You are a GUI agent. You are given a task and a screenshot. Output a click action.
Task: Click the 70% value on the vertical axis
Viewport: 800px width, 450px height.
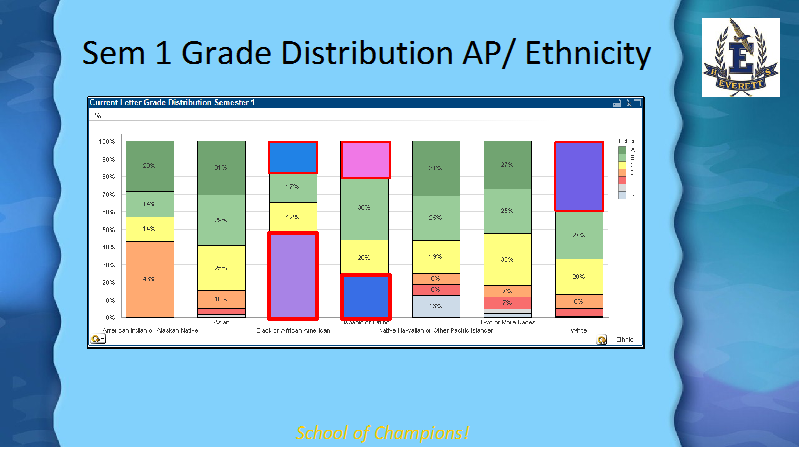[108, 194]
